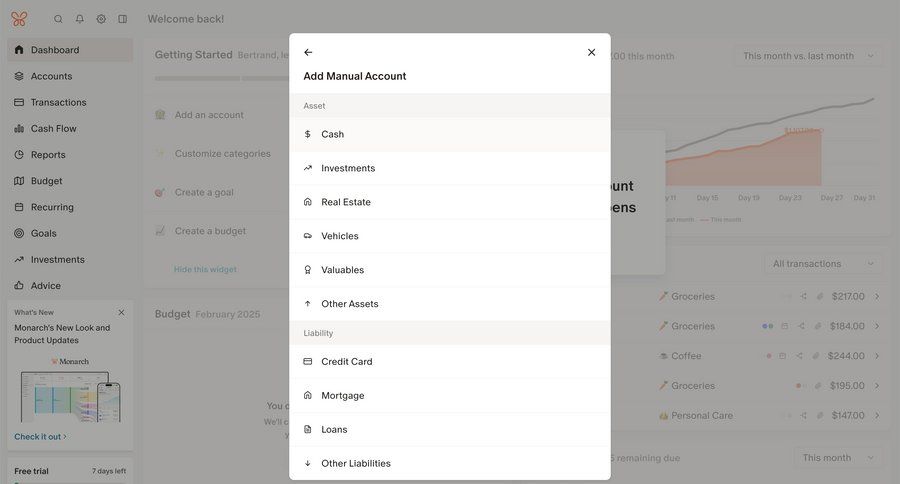Click the up arrow beside Other Assets
This screenshot has width=900, height=484.
point(308,304)
